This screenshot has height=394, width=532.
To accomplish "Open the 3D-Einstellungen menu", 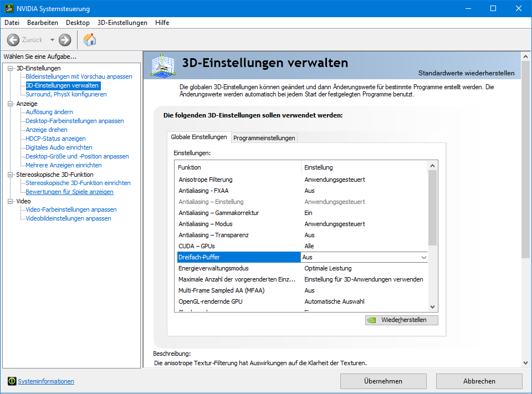I will point(122,23).
